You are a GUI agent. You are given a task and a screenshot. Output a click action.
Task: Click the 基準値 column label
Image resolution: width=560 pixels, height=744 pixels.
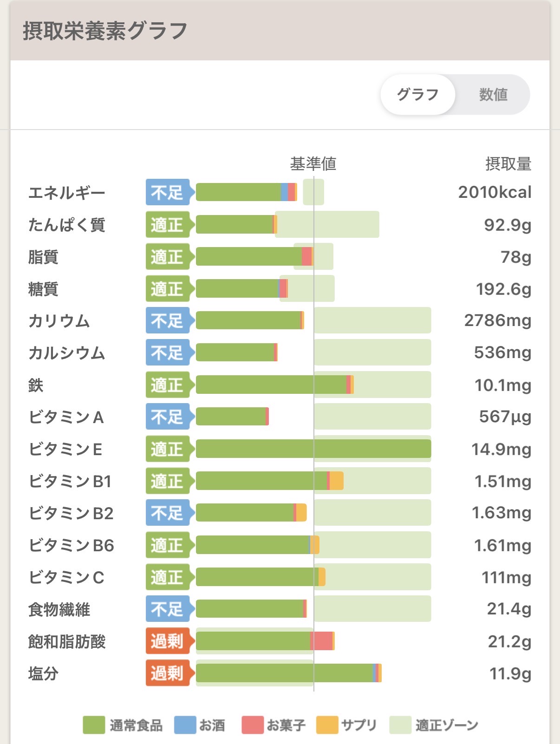313,163
